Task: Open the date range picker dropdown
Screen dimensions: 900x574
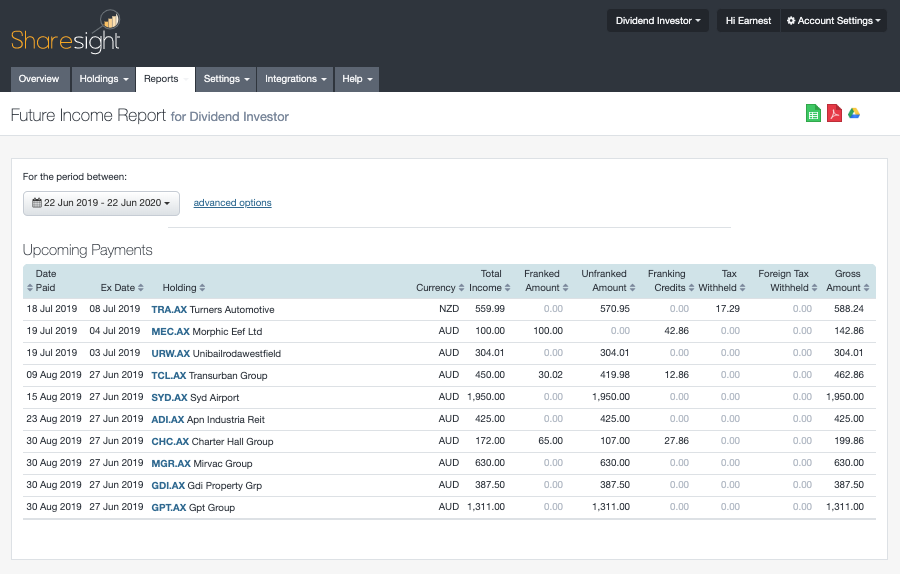Action: coord(101,203)
